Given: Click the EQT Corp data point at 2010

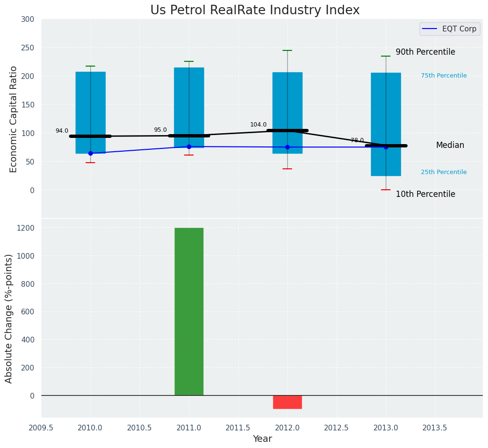Looking at the screenshot, I should [x=90, y=153].
